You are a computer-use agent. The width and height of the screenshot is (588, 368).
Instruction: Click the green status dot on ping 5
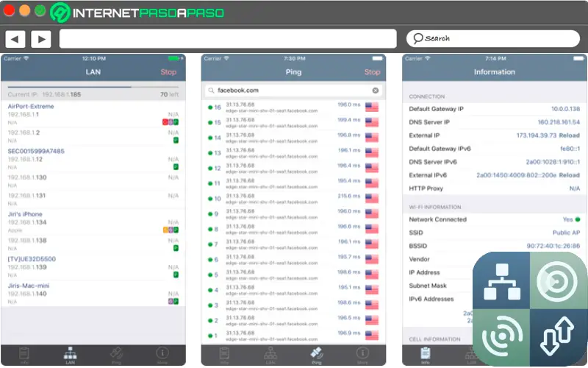tap(210, 275)
